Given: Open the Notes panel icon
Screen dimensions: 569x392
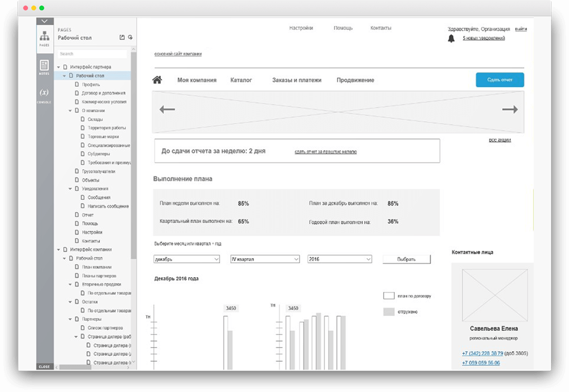Looking at the screenshot, I should 44,66.
